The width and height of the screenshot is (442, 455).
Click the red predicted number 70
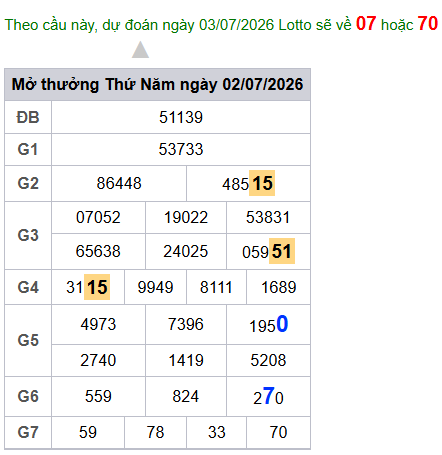[x=427, y=24]
